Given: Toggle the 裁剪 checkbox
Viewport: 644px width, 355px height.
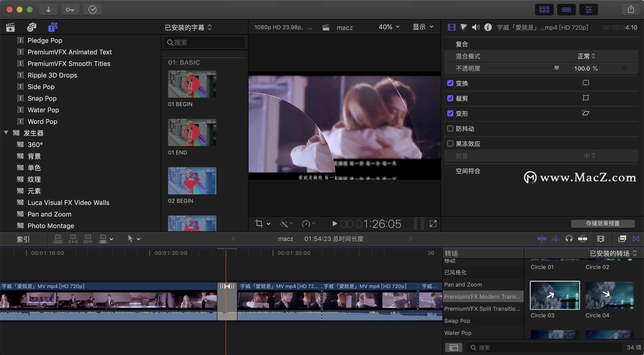Looking at the screenshot, I should coord(450,98).
